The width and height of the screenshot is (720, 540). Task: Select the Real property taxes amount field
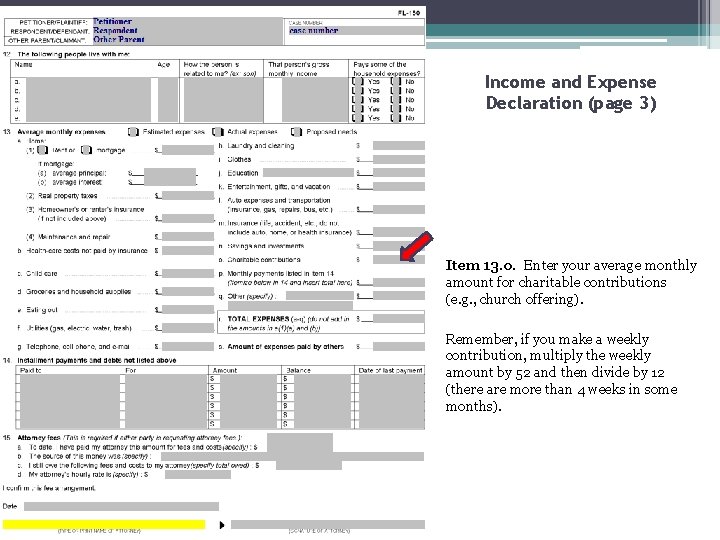(x=188, y=196)
